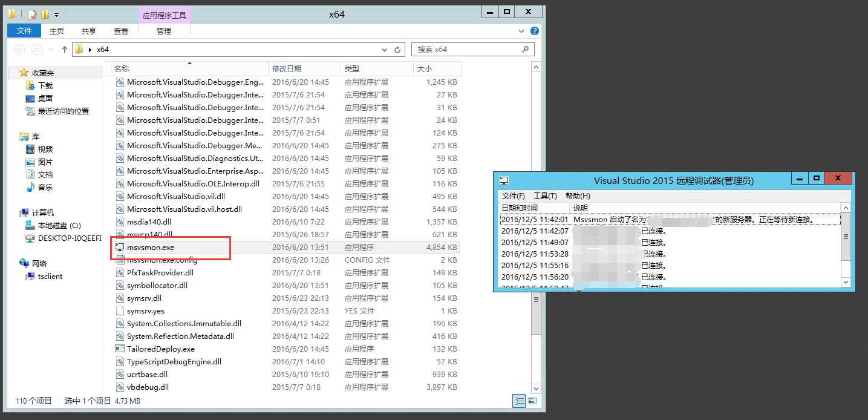Refresh the x64 folder view
868x420 pixels.
point(397,50)
